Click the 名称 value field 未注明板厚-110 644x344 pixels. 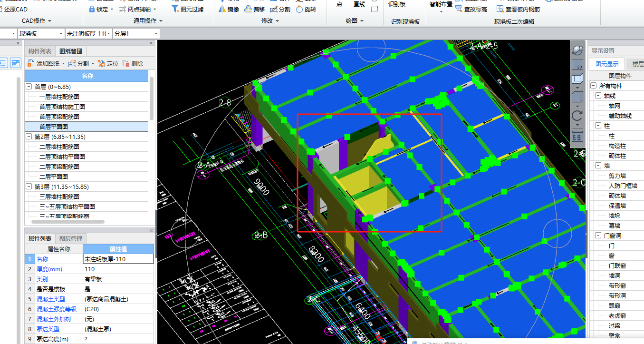tap(118, 259)
